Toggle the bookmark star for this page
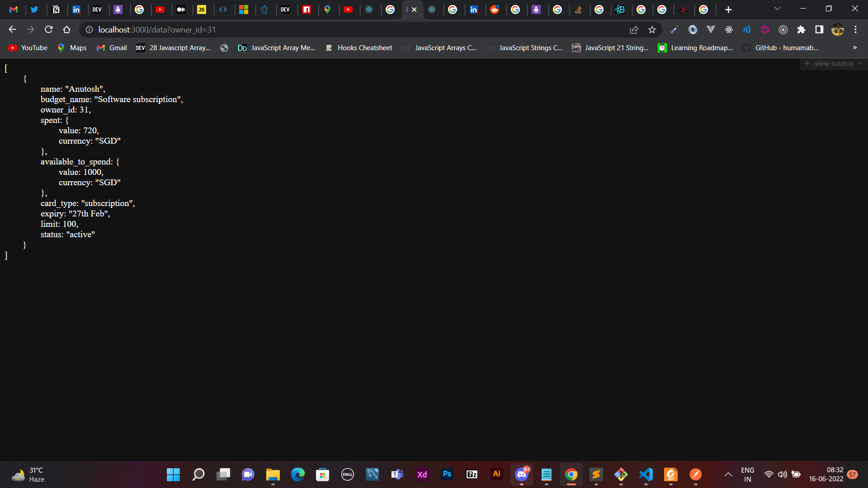868x488 pixels. pyautogui.click(x=653, y=29)
